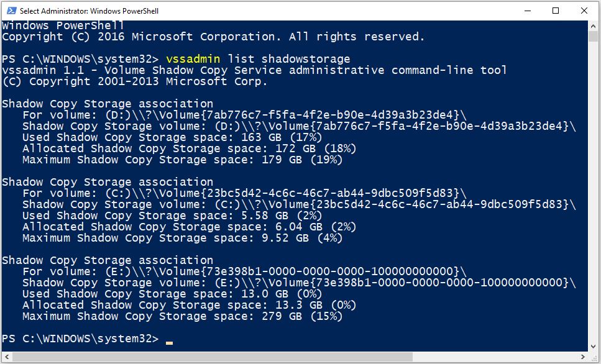This screenshot has height=364, width=601.
Task: Click the E: volume 'For volume' line
Action: click(x=244, y=271)
